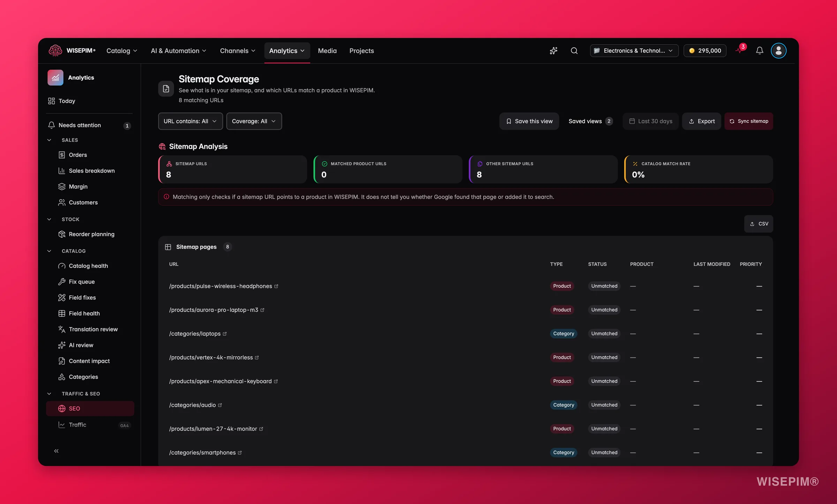
Task: Open external link icon for /categories/audio
Action: (x=220, y=405)
